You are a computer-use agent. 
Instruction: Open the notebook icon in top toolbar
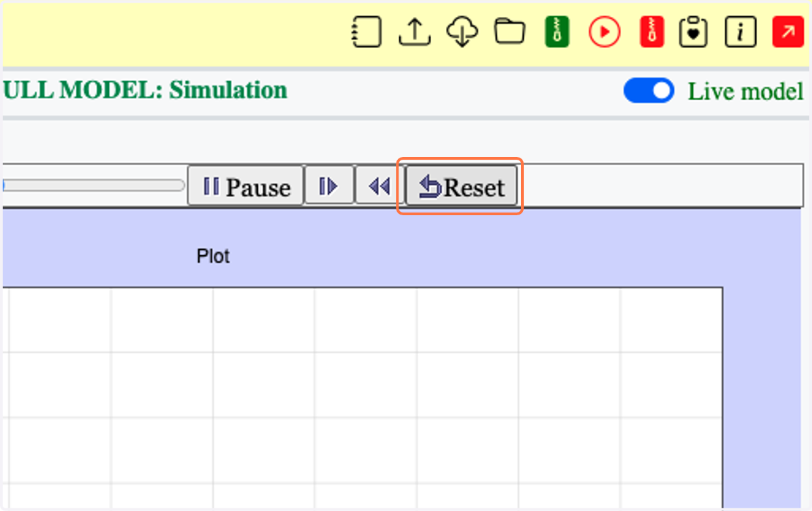click(366, 32)
